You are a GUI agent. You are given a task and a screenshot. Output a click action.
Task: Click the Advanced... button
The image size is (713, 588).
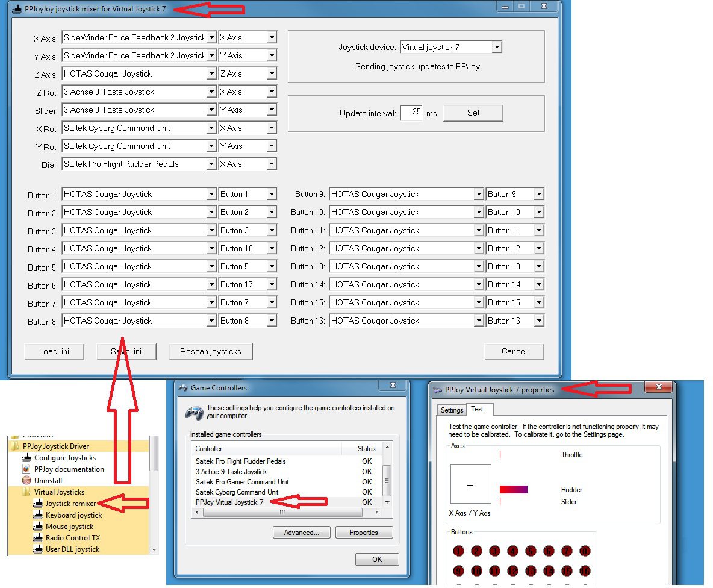coord(302,533)
